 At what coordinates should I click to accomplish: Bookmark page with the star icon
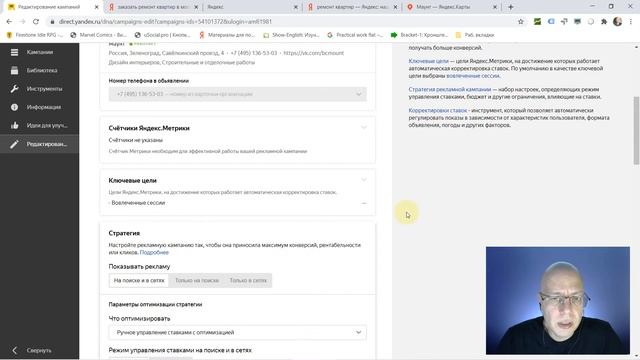point(520,22)
